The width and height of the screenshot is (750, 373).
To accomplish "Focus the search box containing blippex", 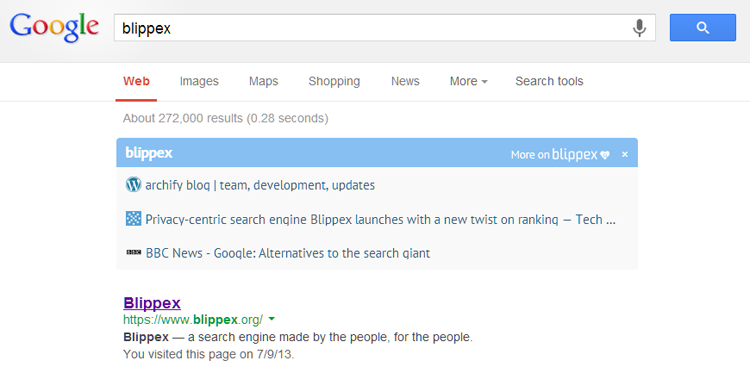I will tap(385, 28).
